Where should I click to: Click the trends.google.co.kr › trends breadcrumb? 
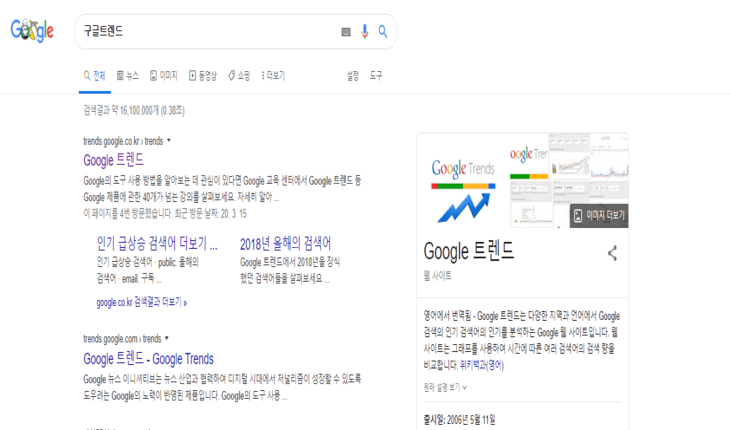tap(123, 141)
